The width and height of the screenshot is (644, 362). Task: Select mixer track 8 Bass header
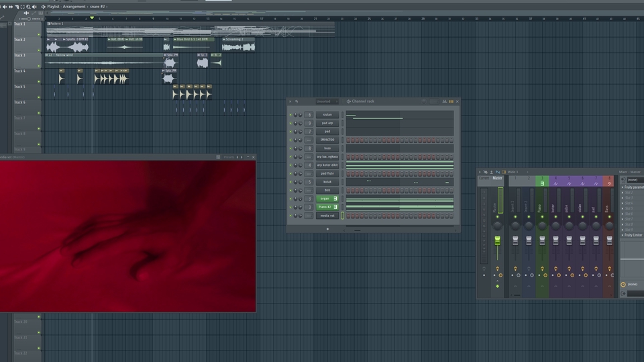pyautogui.click(x=608, y=181)
